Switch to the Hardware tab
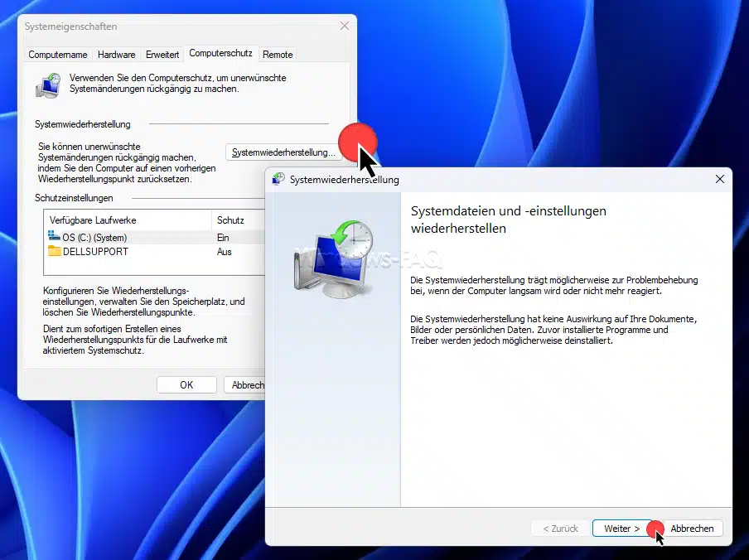 [117, 55]
